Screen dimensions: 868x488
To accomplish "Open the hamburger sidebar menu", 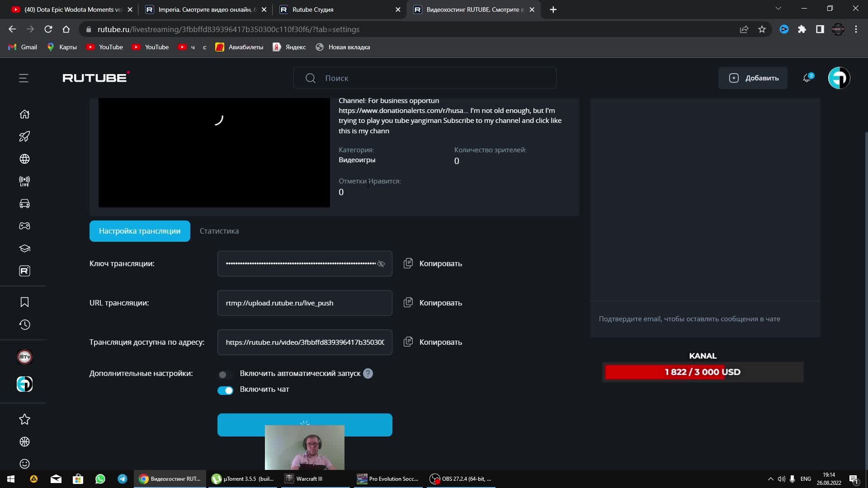I will (x=24, y=78).
